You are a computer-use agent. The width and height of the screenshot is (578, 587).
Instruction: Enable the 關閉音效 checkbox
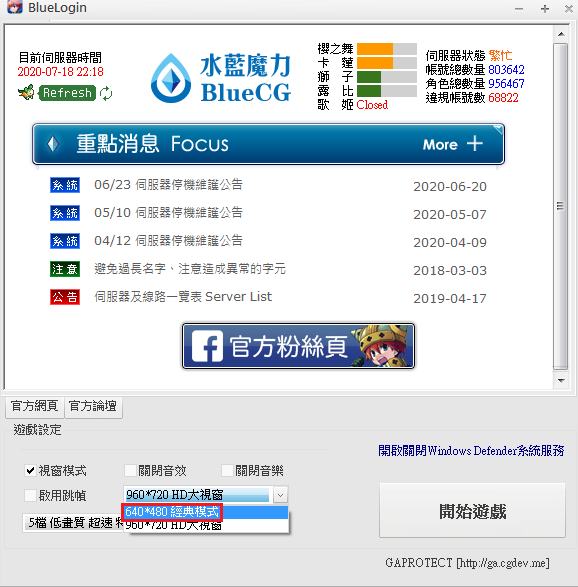[x=130, y=470]
